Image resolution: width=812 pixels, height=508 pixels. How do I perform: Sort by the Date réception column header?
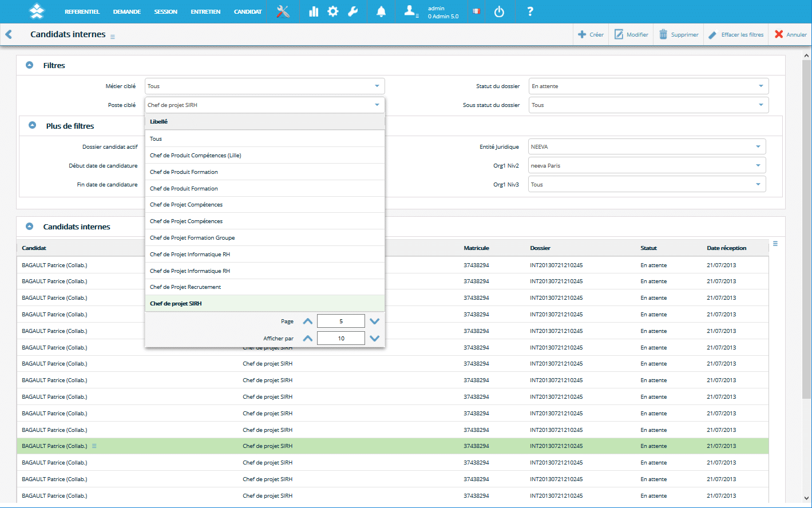coord(726,248)
